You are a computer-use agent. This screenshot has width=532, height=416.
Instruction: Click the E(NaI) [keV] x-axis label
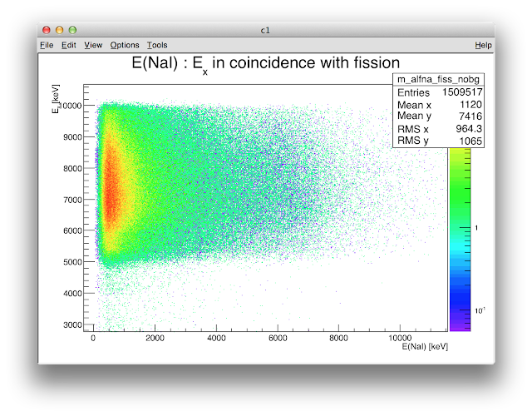pos(425,346)
